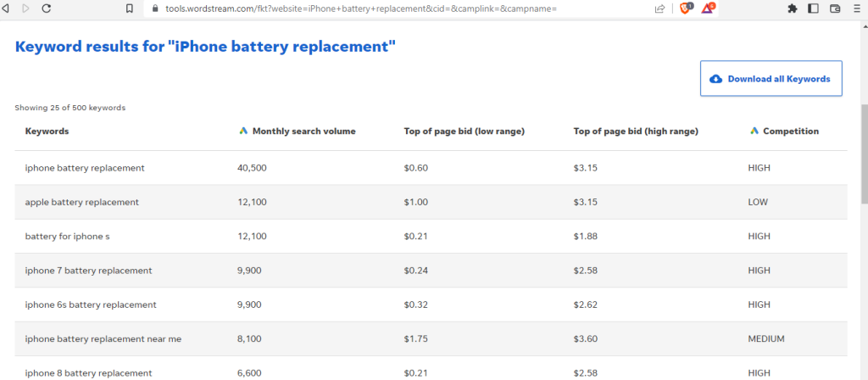Image resolution: width=868 pixels, height=380 pixels.
Task: Click the MEDIUM competition value
Action: click(x=766, y=339)
